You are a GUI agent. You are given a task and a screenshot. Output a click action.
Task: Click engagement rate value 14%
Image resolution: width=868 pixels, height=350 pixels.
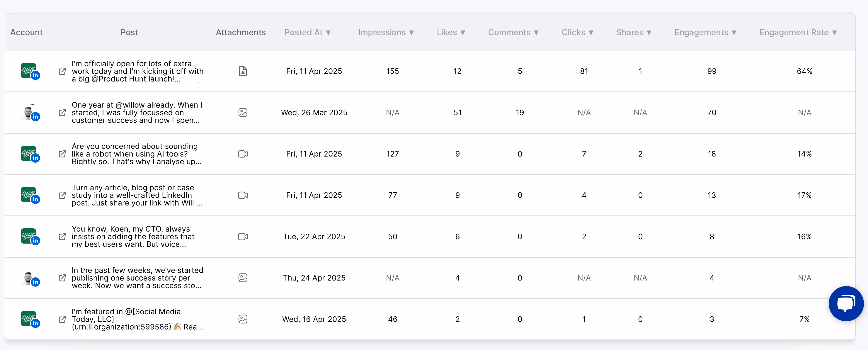click(804, 154)
